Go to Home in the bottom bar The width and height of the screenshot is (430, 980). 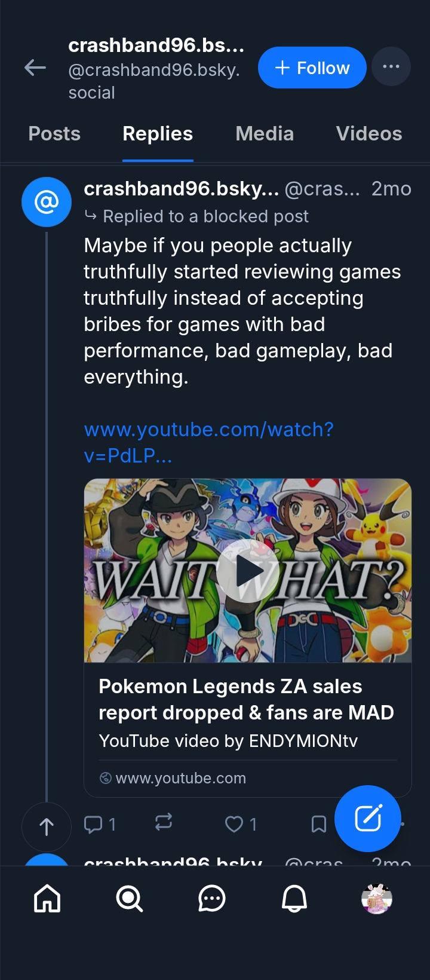47,898
